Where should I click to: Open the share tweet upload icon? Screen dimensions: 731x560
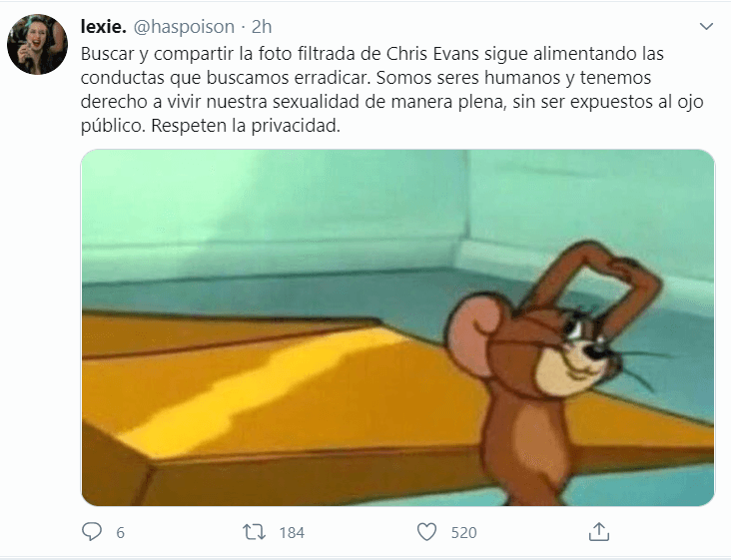point(599,532)
